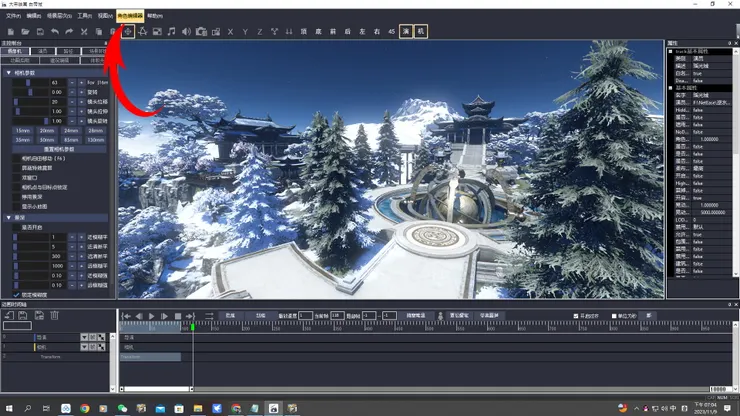Open the 视图 View menu
Viewport: 740px width, 416px height.
point(105,16)
